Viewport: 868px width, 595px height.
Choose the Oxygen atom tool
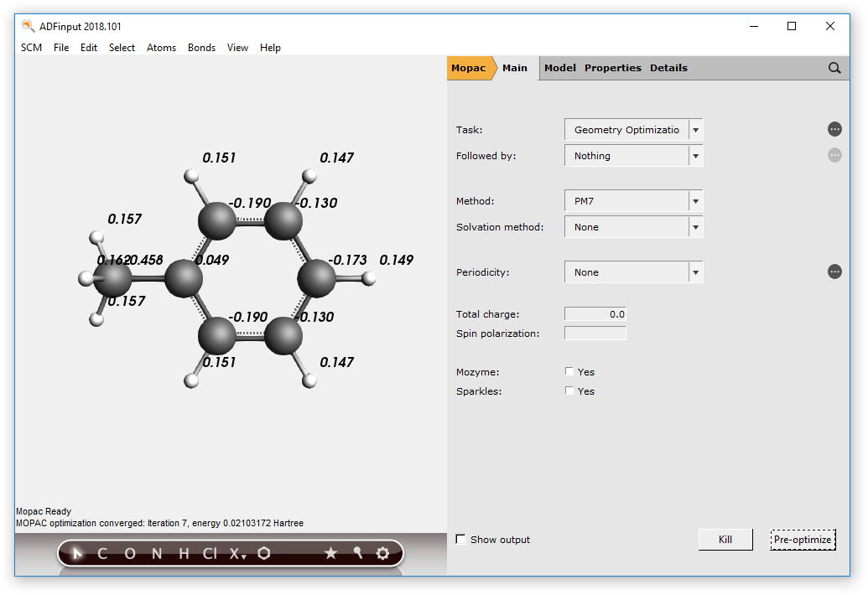click(x=129, y=553)
